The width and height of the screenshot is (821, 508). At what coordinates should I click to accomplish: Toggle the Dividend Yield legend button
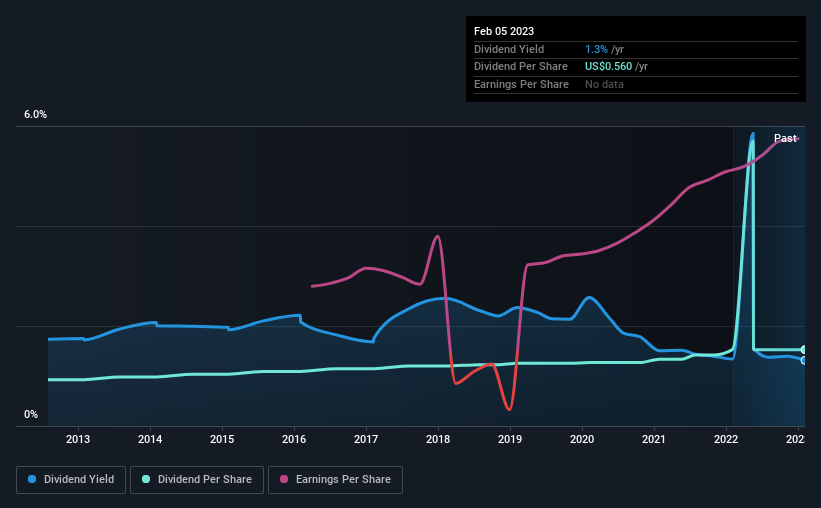[71, 479]
